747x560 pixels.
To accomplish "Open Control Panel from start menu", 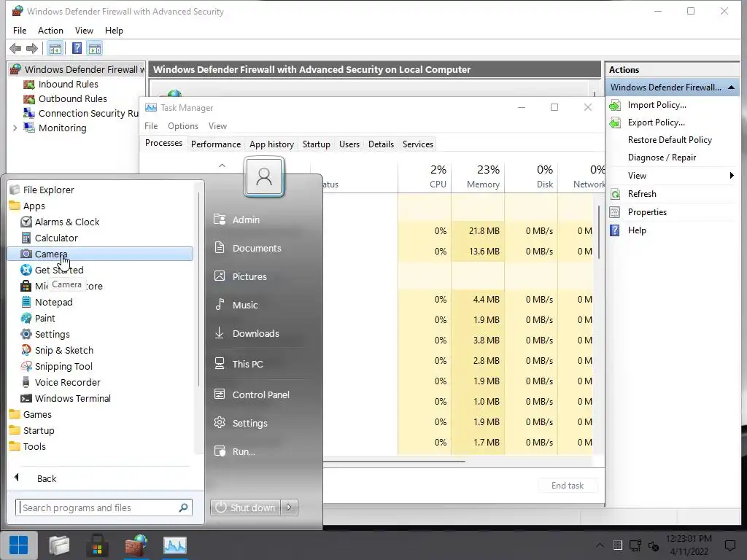I will point(260,394).
